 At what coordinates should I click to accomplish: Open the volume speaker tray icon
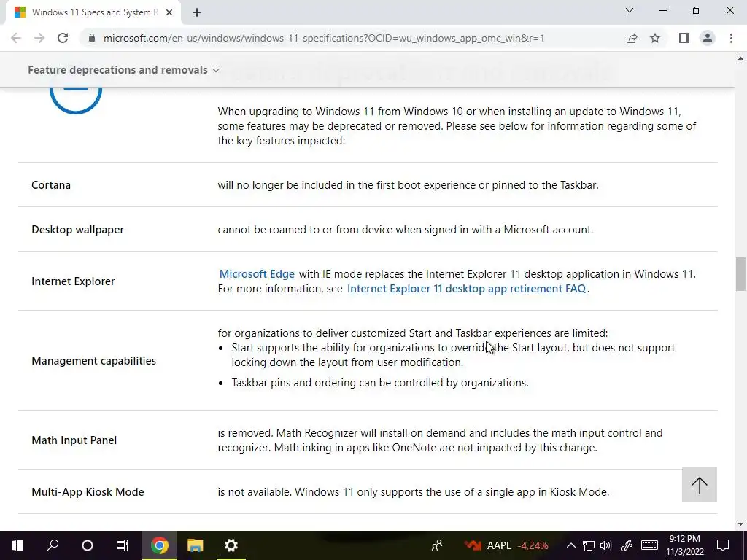coord(605,545)
